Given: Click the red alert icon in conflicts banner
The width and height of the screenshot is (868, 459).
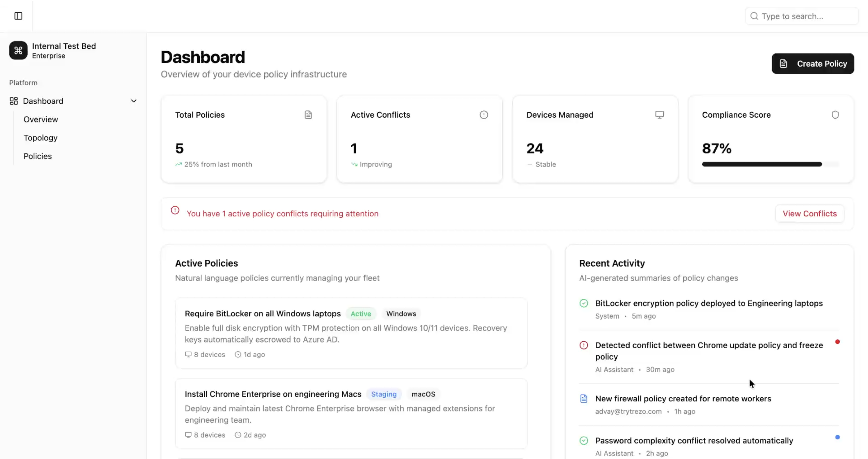Looking at the screenshot, I should 175,210.
